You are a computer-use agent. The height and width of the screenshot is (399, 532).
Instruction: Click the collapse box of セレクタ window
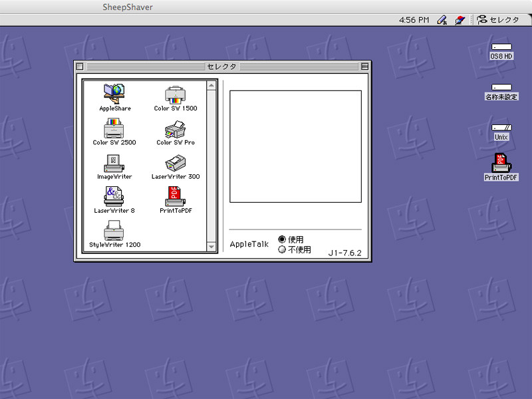(x=364, y=66)
